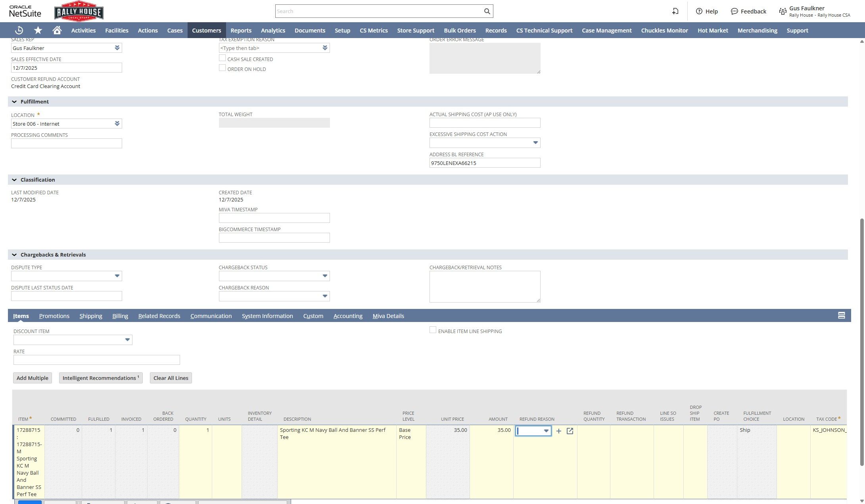
Task: Open the Tax Exemption Reason dropdown
Action: 325,48
